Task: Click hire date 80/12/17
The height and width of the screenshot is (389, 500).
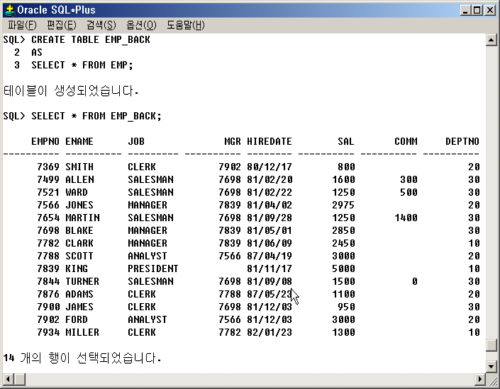Action: pos(269,167)
